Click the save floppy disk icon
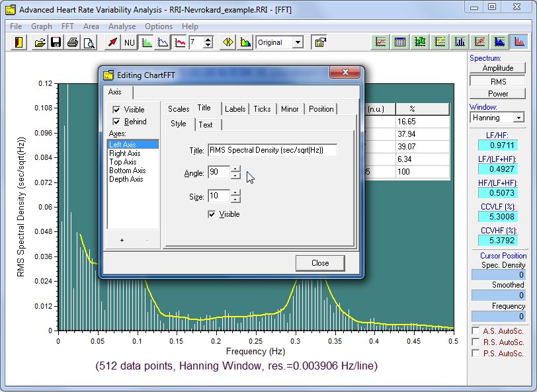 coord(56,42)
